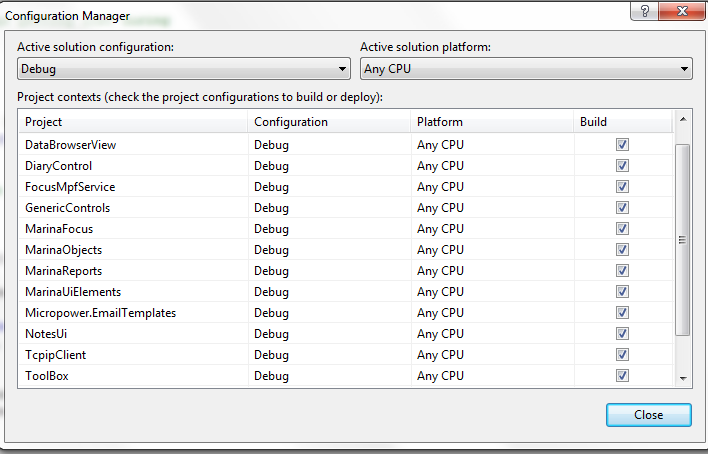The image size is (708, 454).
Task: Select the MarinaUiElements project name
Action: coord(73,292)
